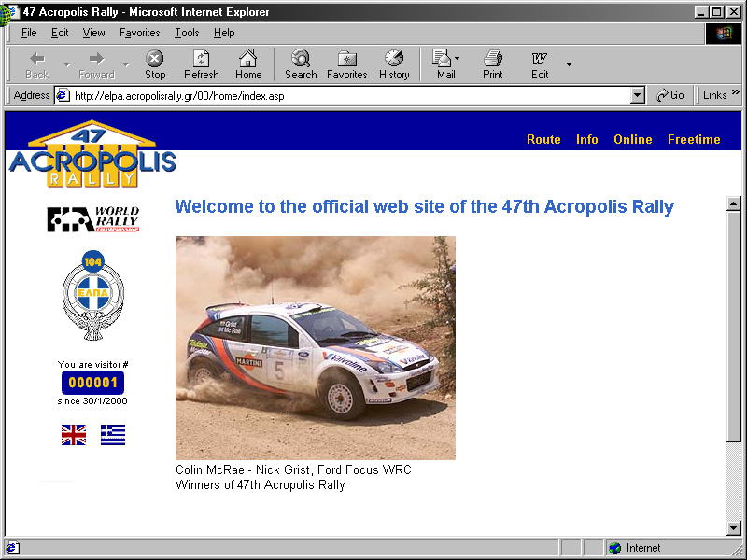
Task: Open the Search pane
Action: pyautogui.click(x=301, y=64)
